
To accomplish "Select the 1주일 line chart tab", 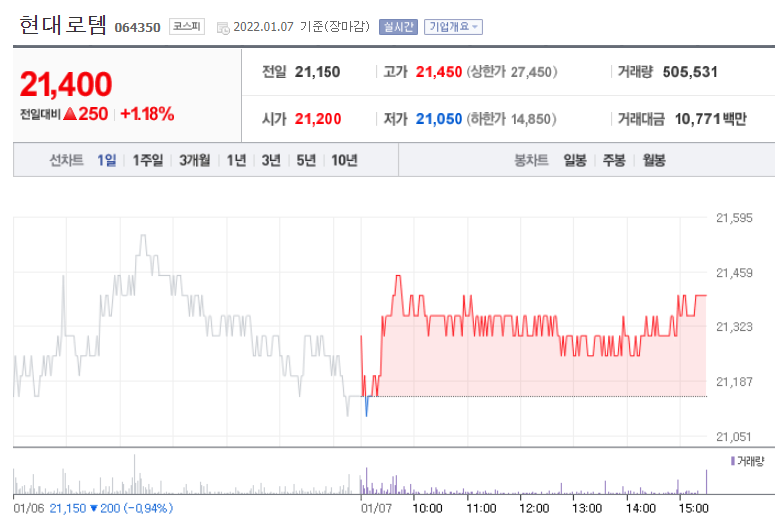I will pos(148,160).
